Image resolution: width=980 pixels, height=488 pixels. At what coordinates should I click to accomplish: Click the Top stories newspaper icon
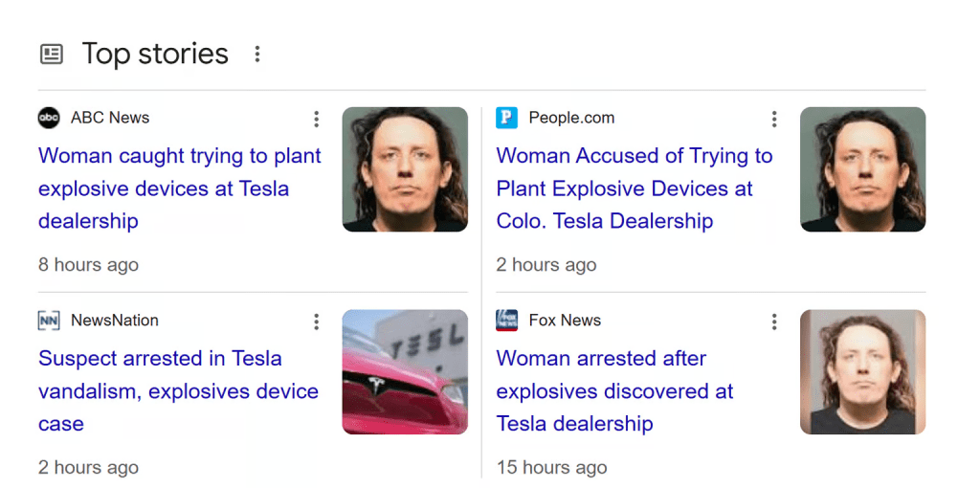pos(52,55)
